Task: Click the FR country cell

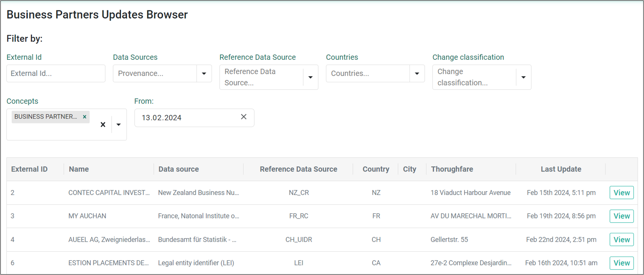Action: (x=376, y=216)
